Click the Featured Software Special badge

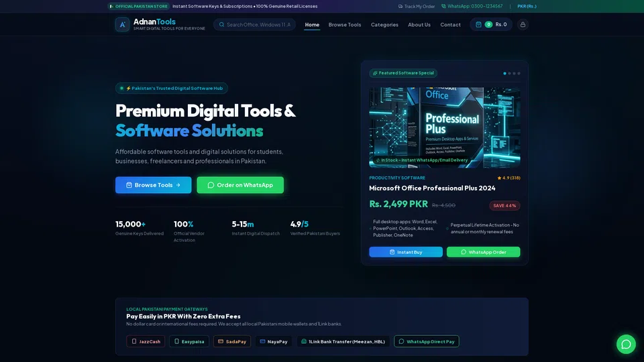tap(403, 73)
